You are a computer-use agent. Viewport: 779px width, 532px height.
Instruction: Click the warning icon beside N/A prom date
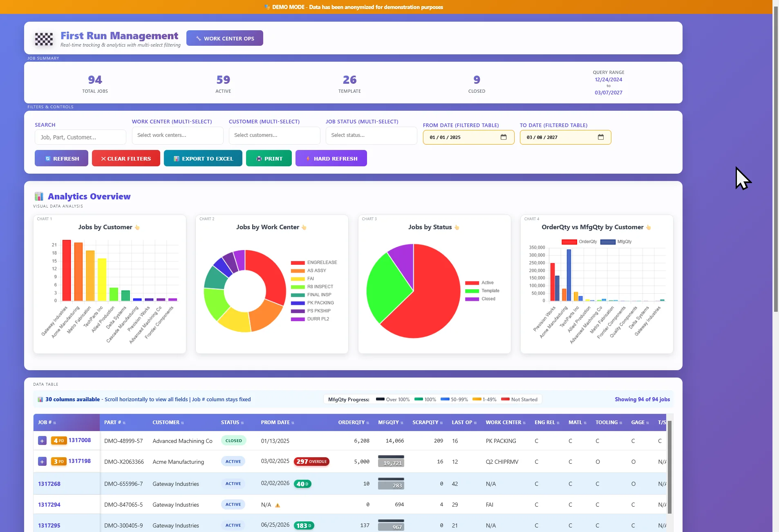pyautogui.click(x=278, y=505)
